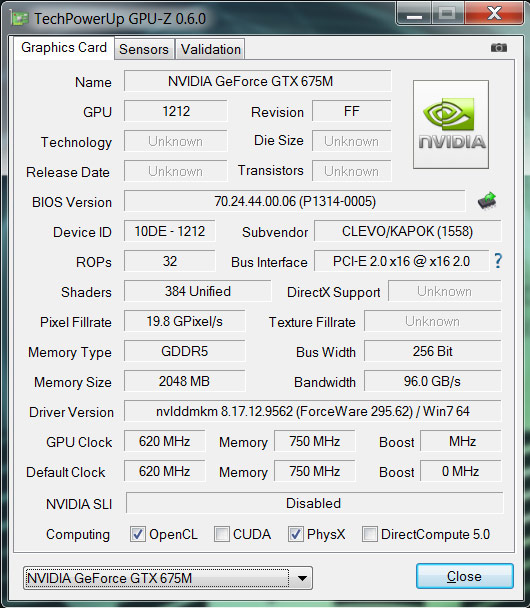Click Release Date field showing Unknown
The image size is (530, 608).
176,171
